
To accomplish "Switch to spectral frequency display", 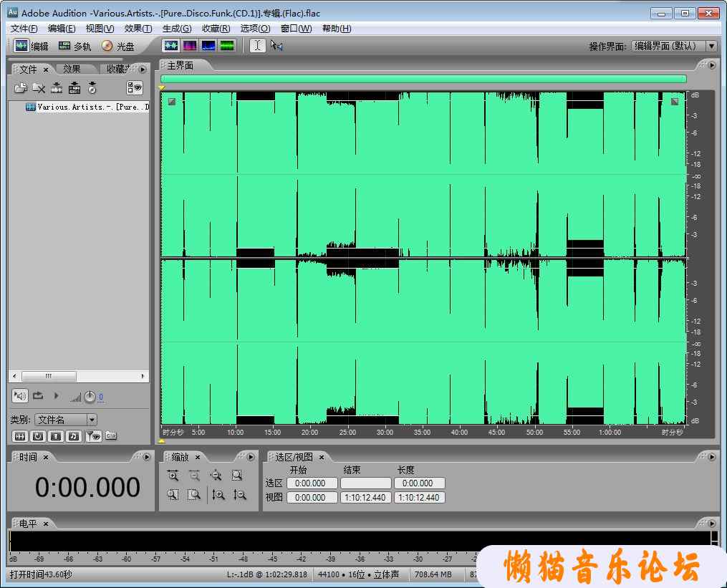I will [x=190, y=46].
